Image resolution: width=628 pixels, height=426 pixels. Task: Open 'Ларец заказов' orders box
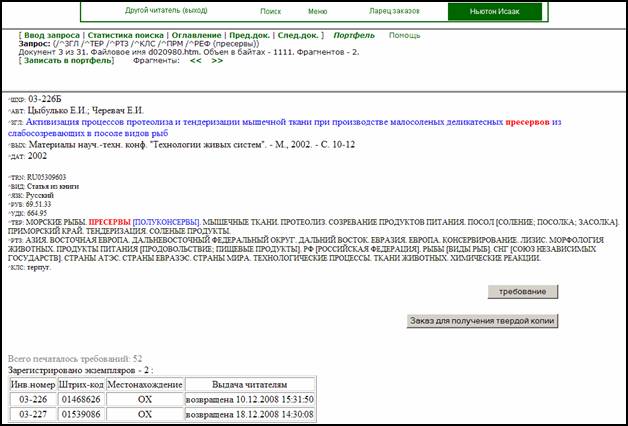pos(393,11)
